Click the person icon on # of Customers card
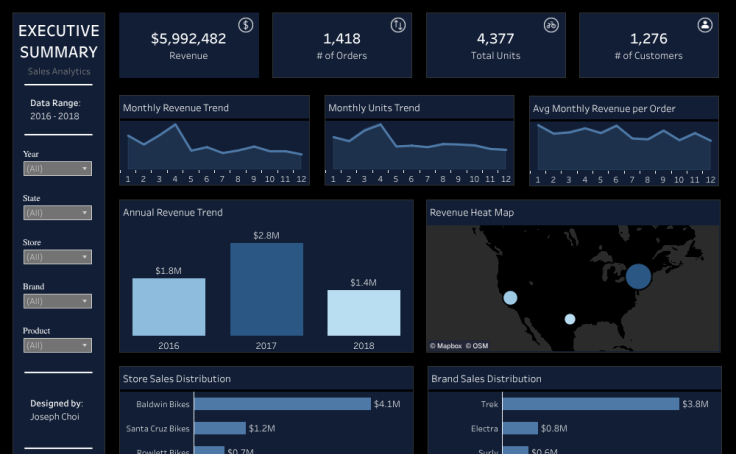The width and height of the screenshot is (736, 454). pyautogui.click(x=705, y=25)
